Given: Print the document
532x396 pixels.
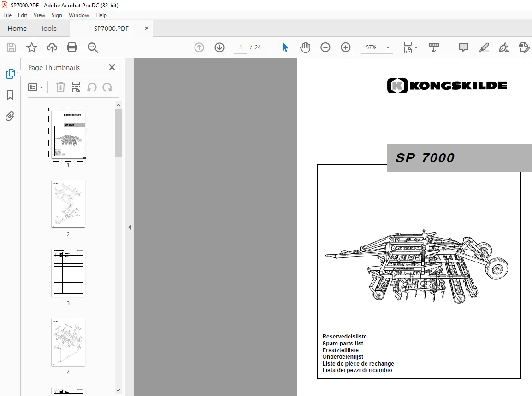Looking at the screenshot, I should pos(72,47).
